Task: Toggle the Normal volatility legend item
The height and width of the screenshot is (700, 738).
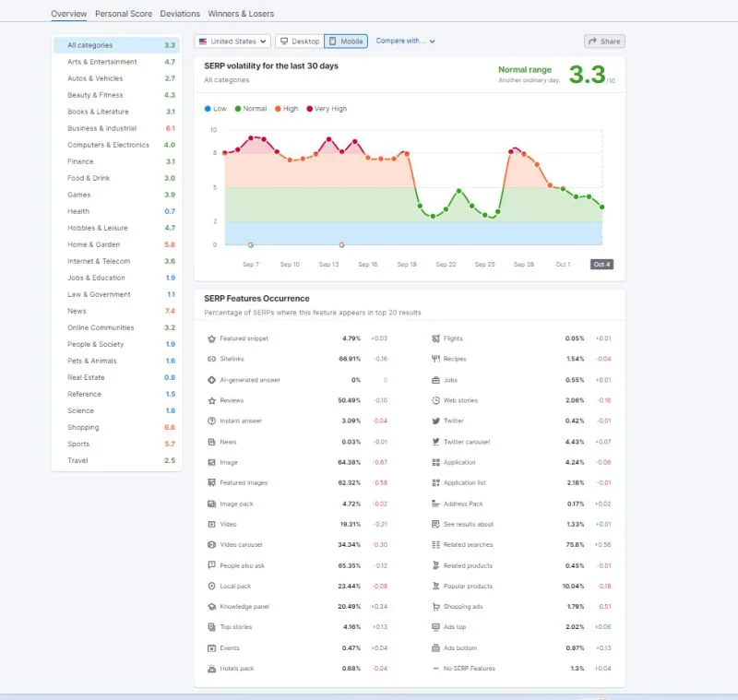Action: [x=251, y=109]
